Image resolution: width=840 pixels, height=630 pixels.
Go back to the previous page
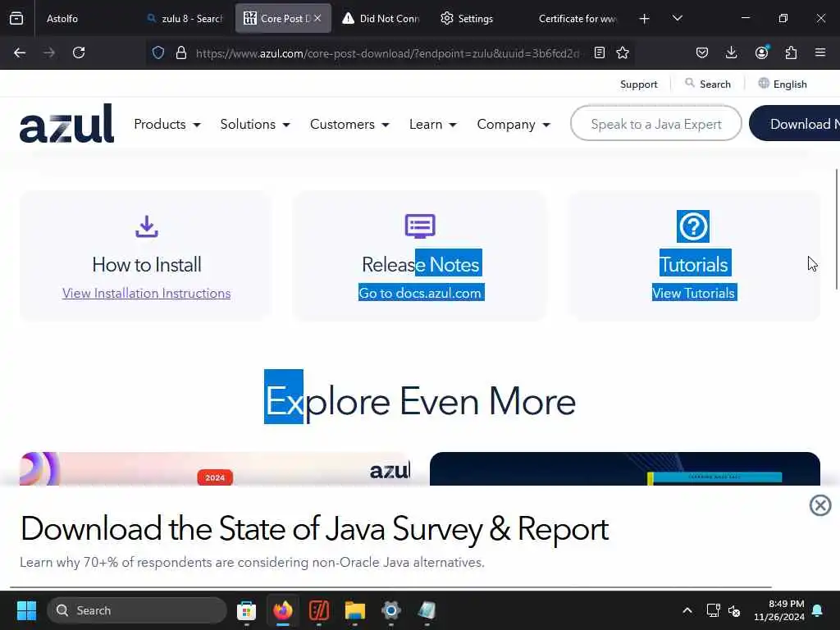tap(20, 52)
